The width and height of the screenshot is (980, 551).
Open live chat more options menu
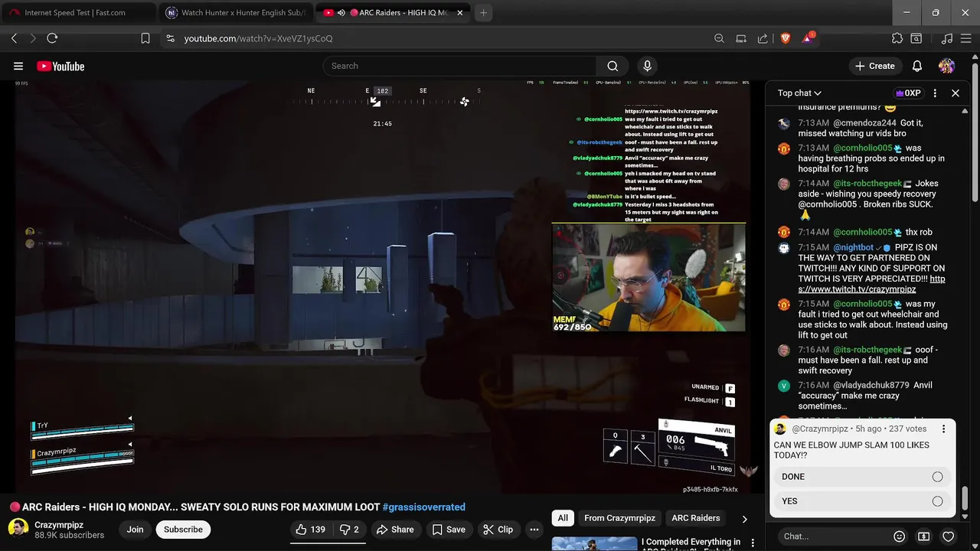click(935, 93)
